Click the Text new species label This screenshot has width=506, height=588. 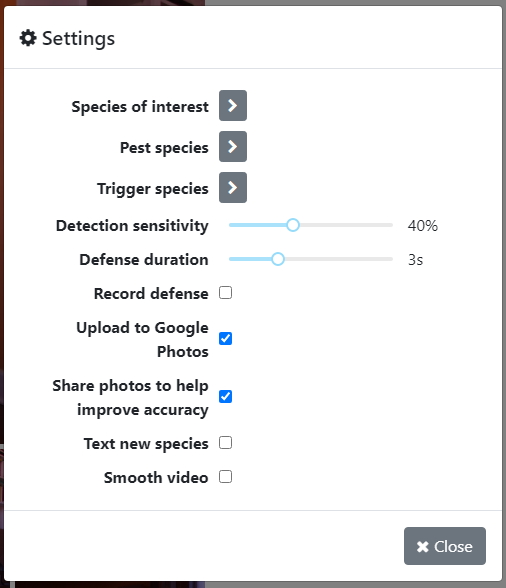pyautogui.click(x=146, y=444)
